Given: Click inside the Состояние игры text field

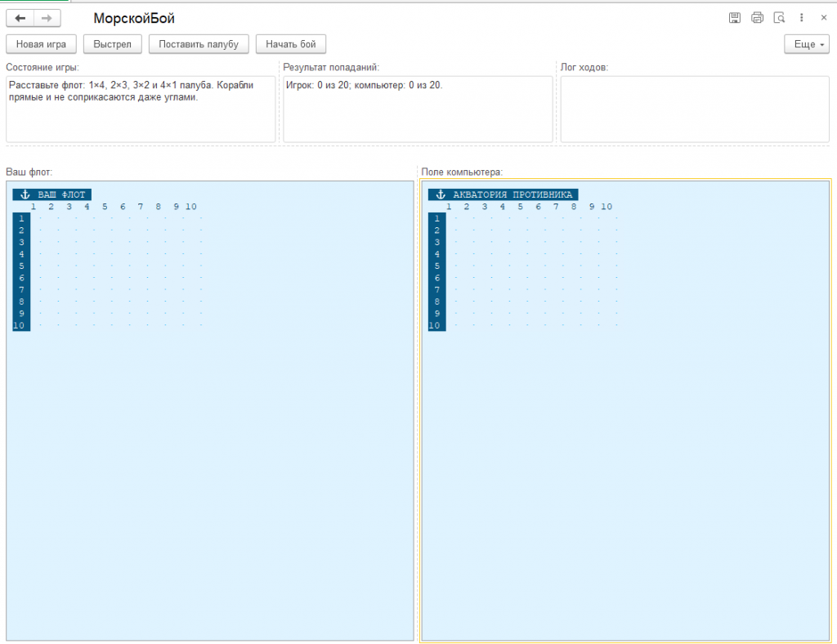Looking at the screenshot, I should 141,109.
